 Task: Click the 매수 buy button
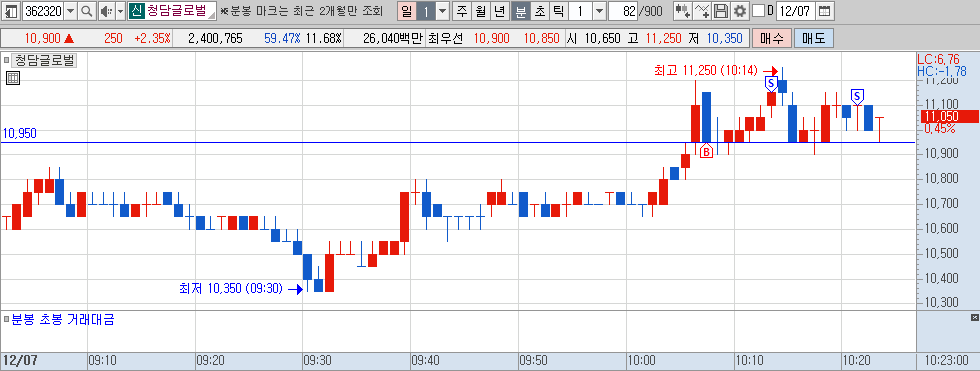(x=772, y=38)
